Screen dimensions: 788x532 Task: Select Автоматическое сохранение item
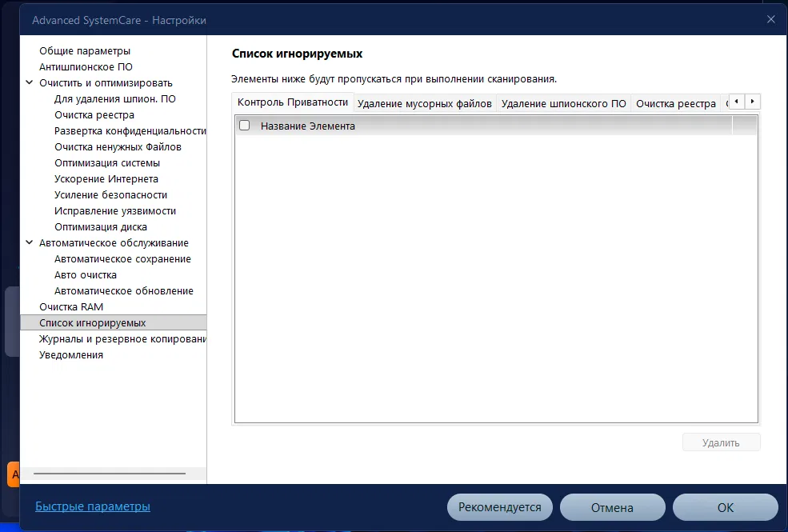pyautogui.click(x=122, y=259)
